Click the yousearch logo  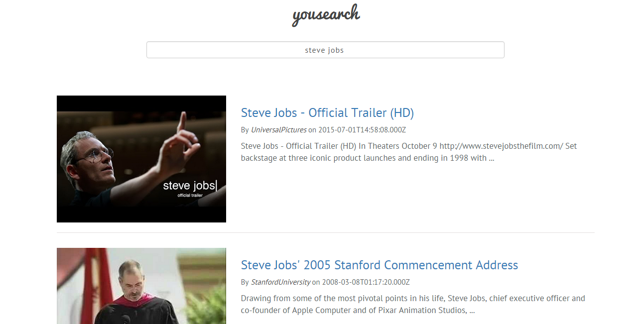click(x=326, y=15)
